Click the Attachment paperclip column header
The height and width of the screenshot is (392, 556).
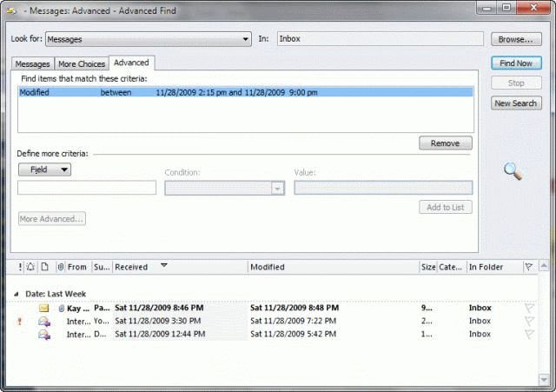point(60,268)
